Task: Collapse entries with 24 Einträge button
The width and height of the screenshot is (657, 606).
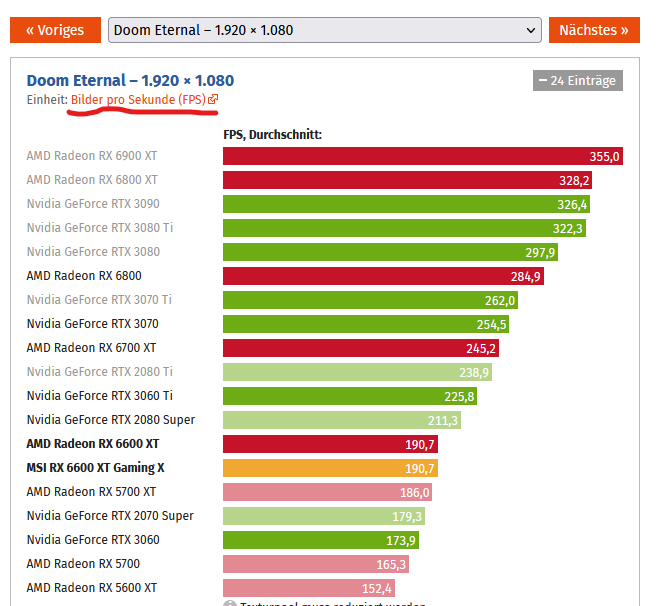Action: [x=578, y=80]
